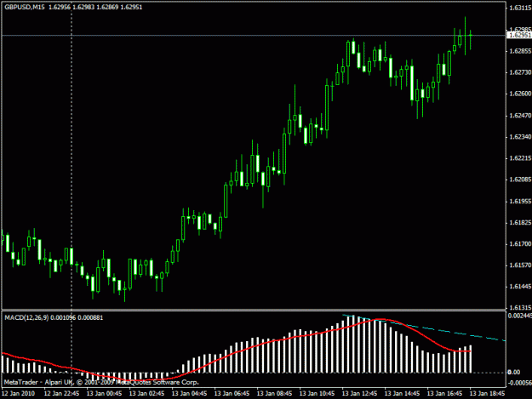The image size is (532, 399).
Task: Click the GBPUSD,M15 chart title text
Action: (25, 7)
